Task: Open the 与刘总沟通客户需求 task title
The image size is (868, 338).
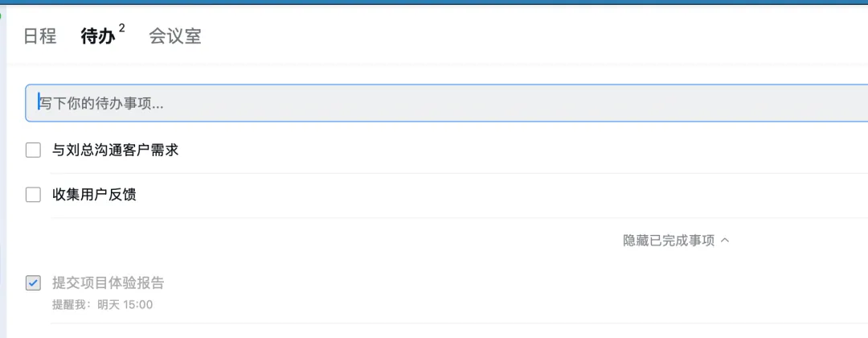Action: click(115, 150)
